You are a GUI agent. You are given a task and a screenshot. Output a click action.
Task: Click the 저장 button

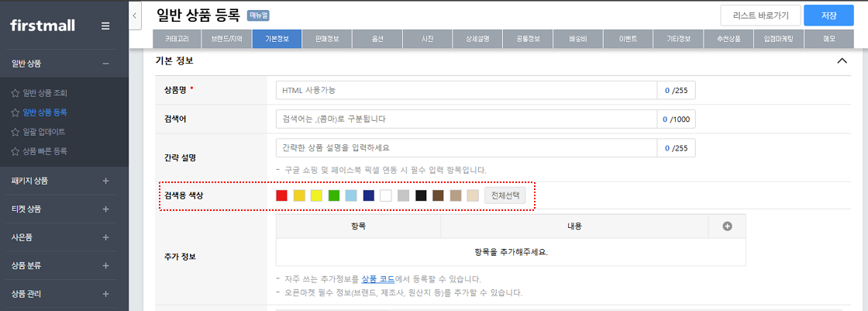pos(828,15)
